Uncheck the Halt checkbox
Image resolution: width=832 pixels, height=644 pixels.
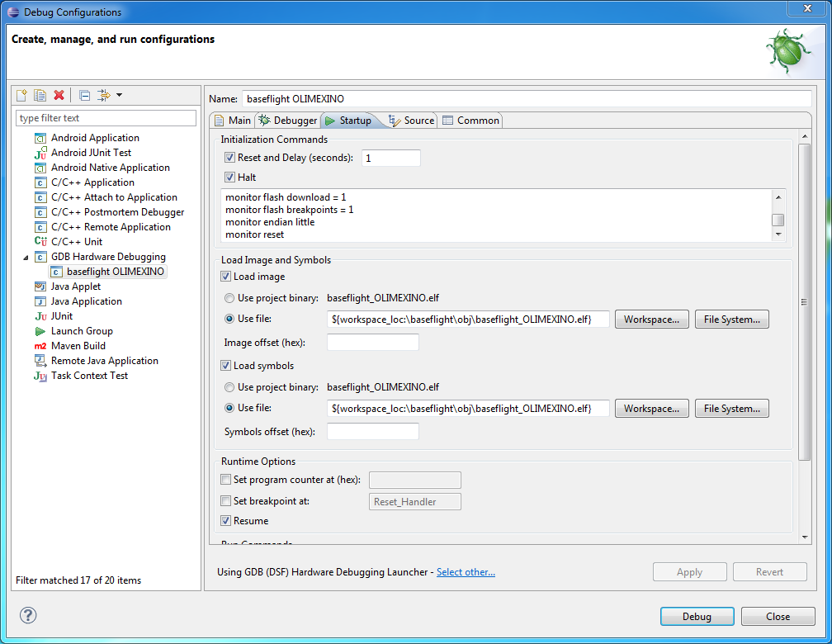pyautogui.click(x=229, y=178)
